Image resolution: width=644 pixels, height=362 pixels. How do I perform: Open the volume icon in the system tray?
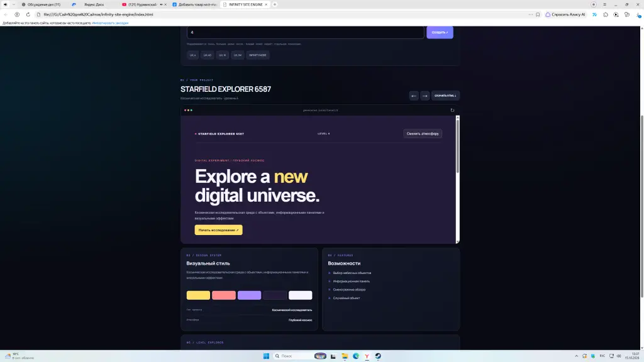pyautogui.click(x=619, y=356)
